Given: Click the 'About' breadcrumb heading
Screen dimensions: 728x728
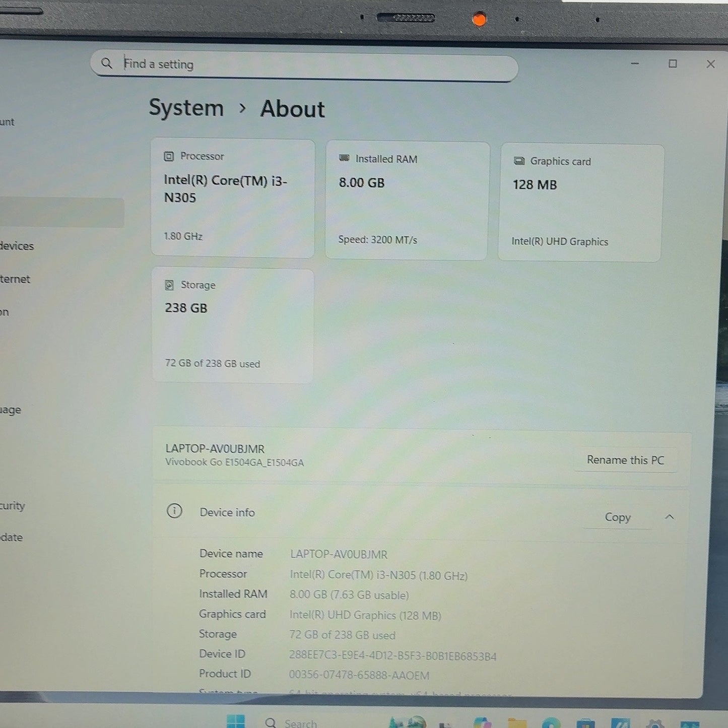Looking at the screenshot, I should click(x=292, y=109).
